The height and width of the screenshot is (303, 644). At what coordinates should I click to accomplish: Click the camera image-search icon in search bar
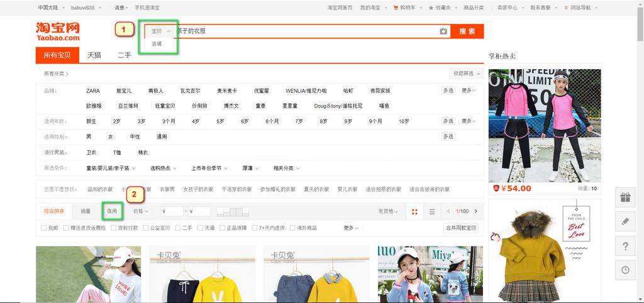tap(443, 31)
